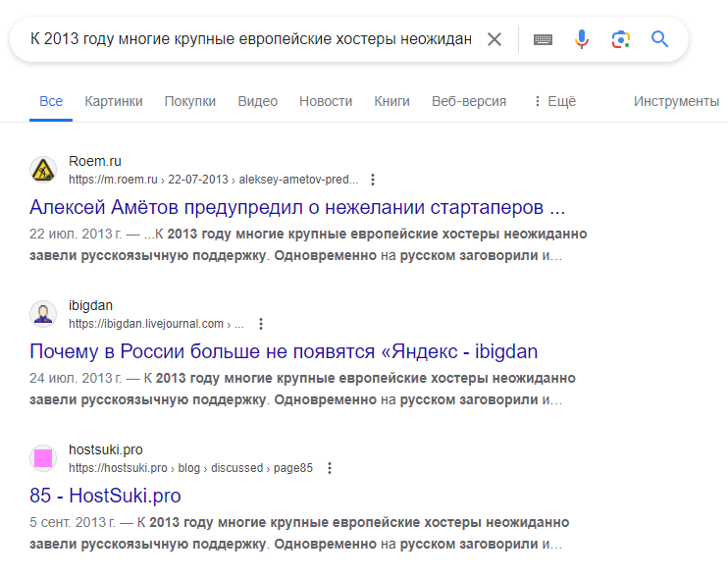Open the 85 - HostSuki.pro link
The image size is (728, 578).
(x=105, y=496)
